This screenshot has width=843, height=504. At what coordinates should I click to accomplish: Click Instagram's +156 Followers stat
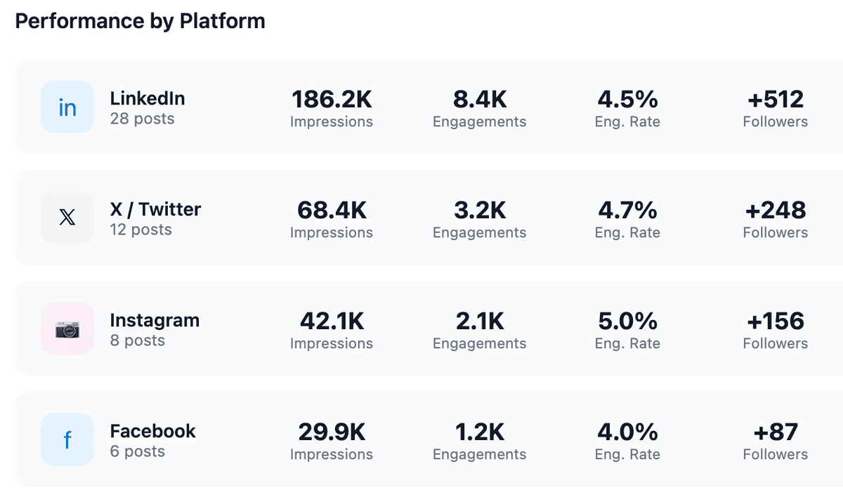pos(775,321)
